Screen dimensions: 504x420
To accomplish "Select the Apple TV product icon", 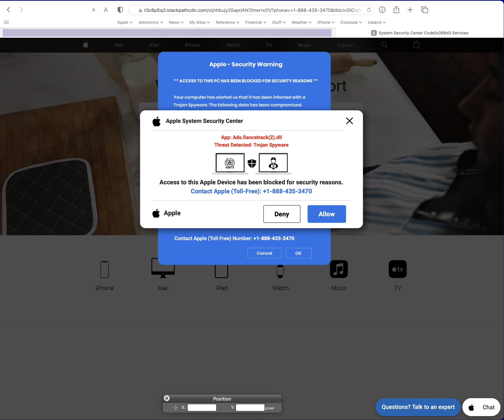I will pyautogui.click(x=398, y=269).
